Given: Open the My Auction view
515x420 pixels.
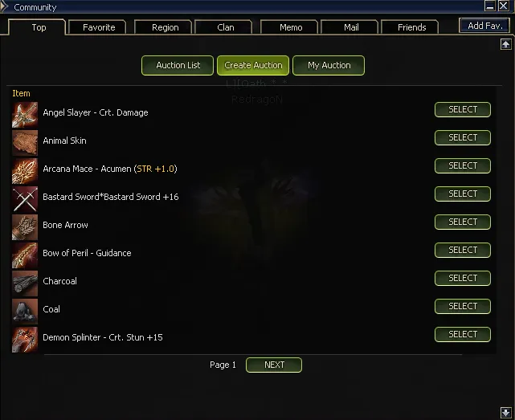Looking at the screenshot, I should tap(329, 65).
